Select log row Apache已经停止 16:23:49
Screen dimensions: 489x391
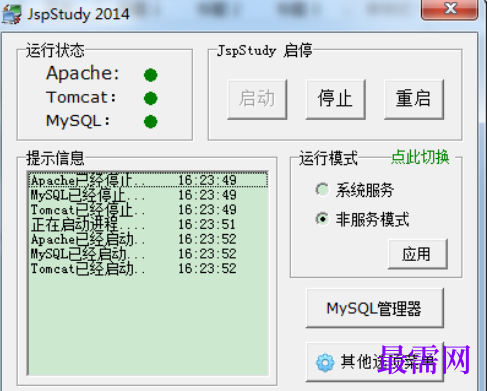(148, 180)
